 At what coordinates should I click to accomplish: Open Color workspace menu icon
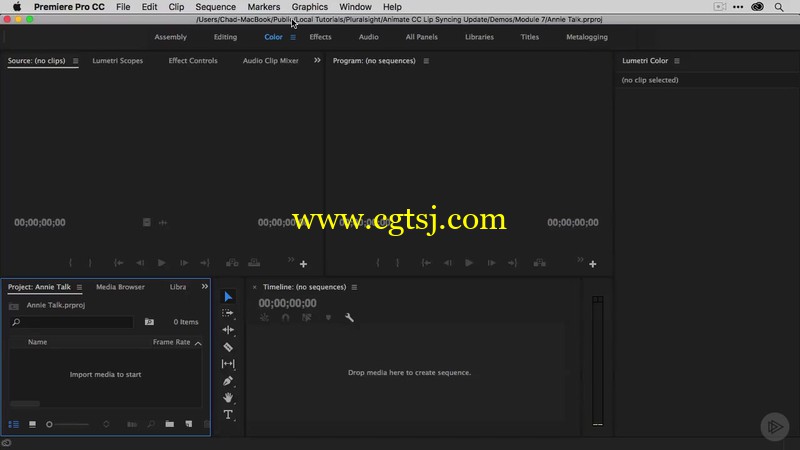(293, 37)
